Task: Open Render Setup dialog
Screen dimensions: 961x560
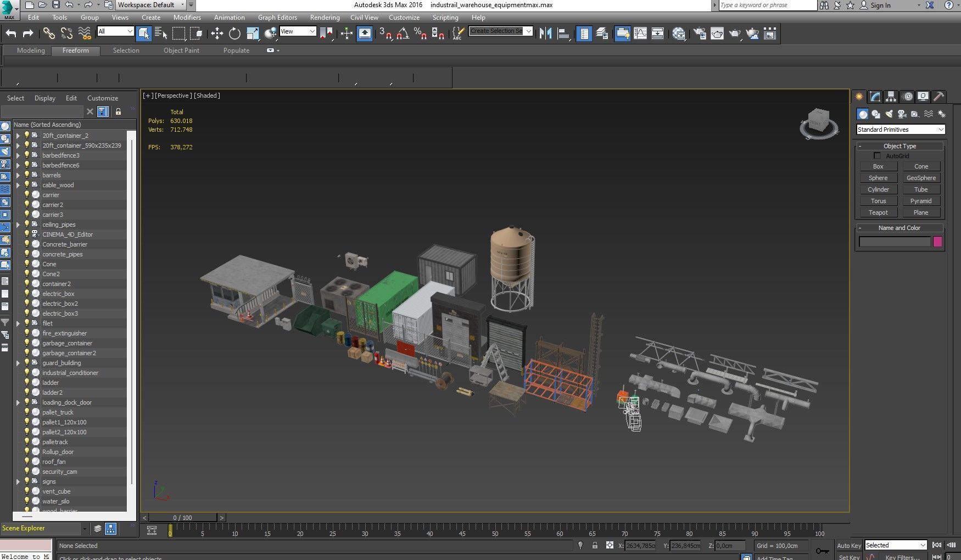Action: (700, 33)
